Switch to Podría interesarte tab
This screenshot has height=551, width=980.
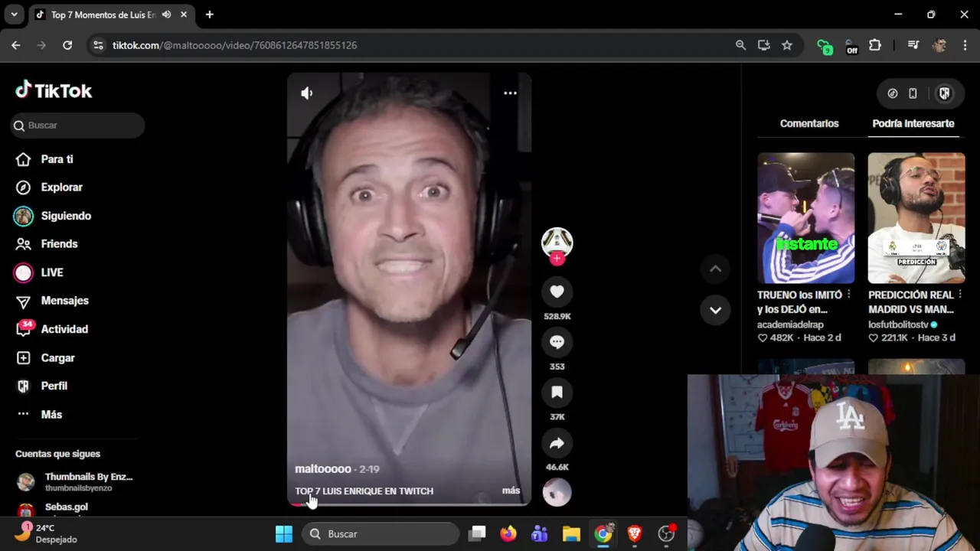tap(913, 123)
